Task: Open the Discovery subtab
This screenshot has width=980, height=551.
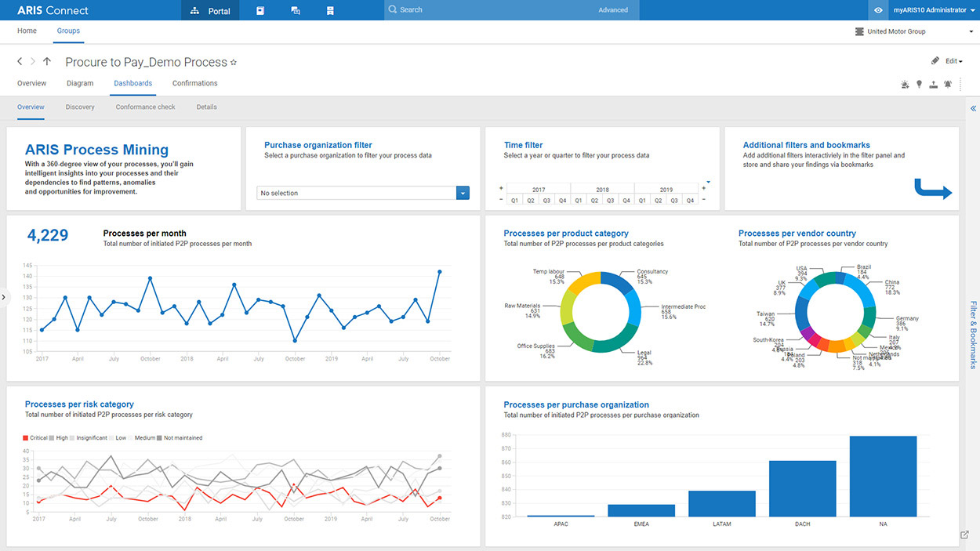Action: (x=80, y=107)
